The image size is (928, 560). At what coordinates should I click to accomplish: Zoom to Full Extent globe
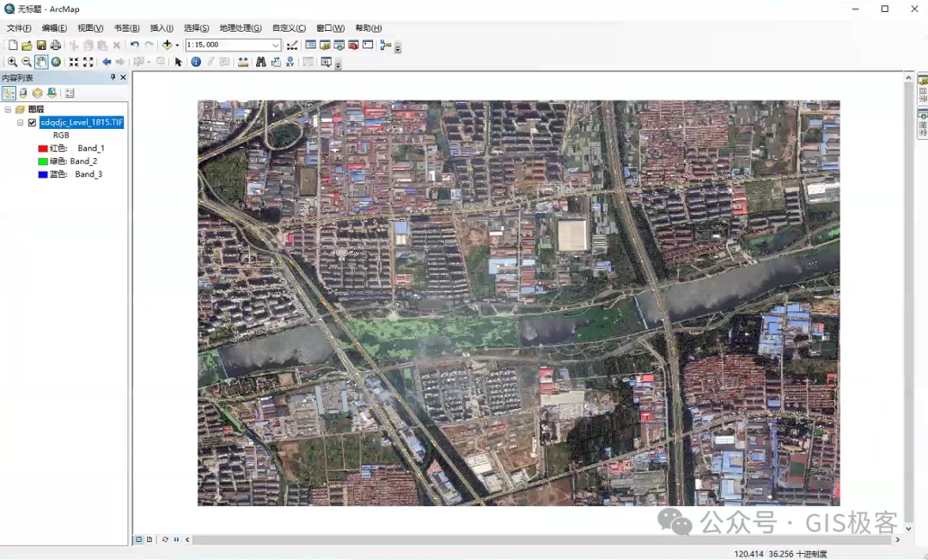point(56,62)
